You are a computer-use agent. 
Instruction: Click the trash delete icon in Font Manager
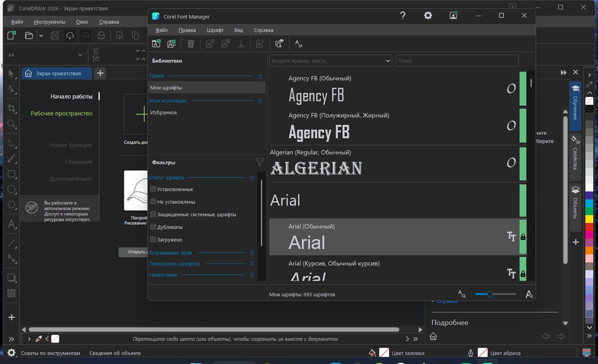click(191, 44)
